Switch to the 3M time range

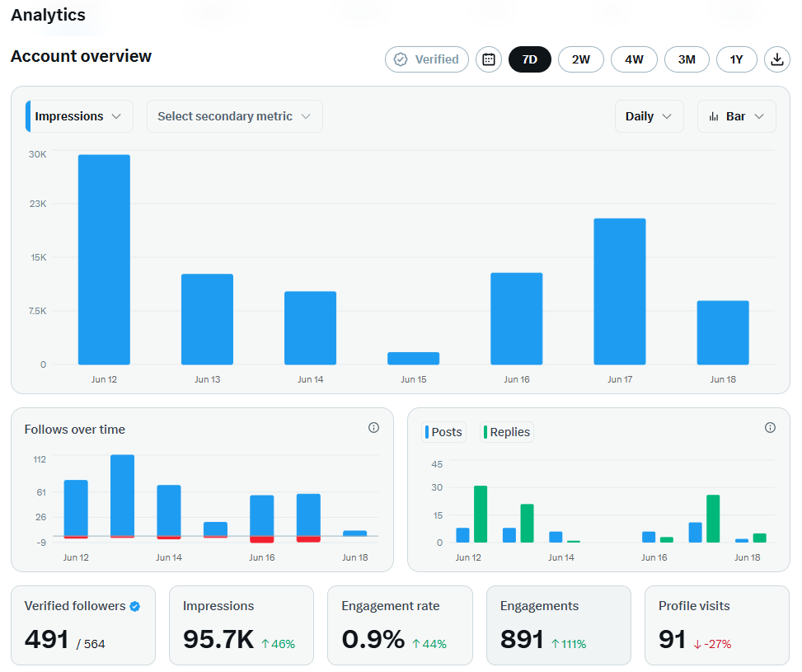click(x=687, y=59)
